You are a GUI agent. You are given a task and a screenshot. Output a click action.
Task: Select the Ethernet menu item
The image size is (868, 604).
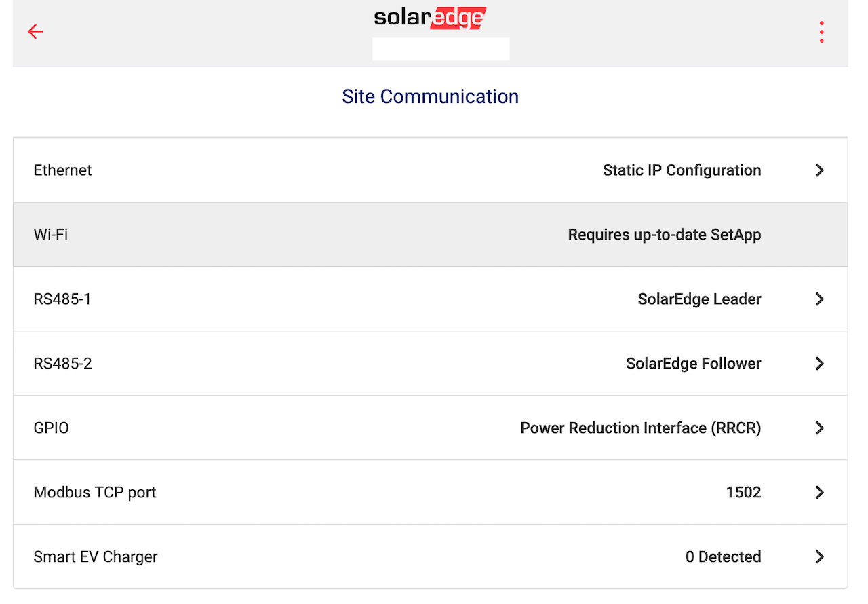tap(430, 170)
